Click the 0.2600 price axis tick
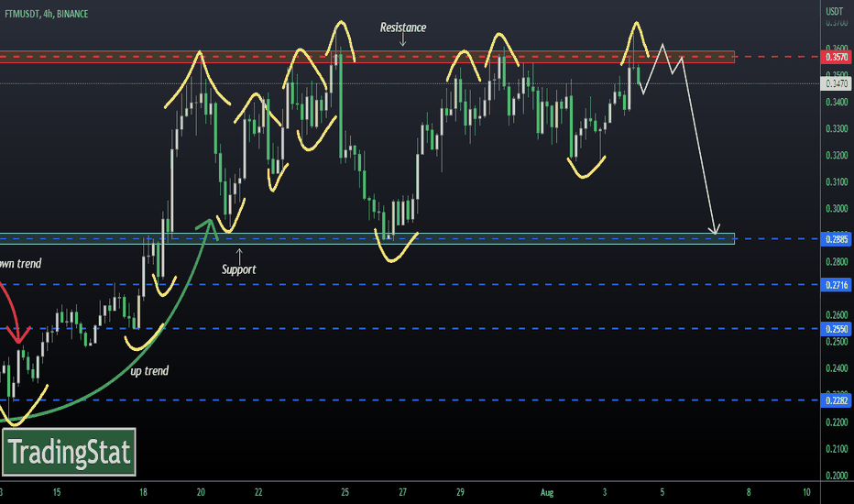The image size is (854, 504). (837, 315)
